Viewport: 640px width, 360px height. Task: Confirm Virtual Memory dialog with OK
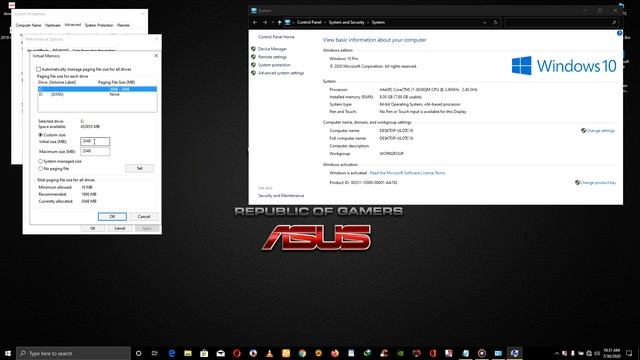(112, 217)
